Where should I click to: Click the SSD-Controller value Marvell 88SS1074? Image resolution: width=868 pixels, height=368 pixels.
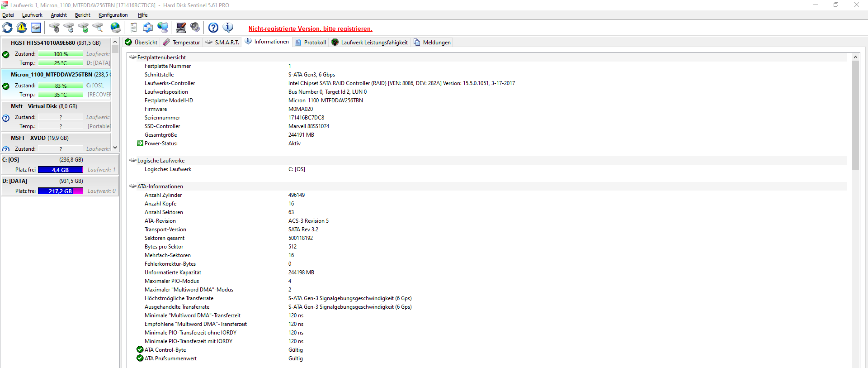[x=309, y=126]
